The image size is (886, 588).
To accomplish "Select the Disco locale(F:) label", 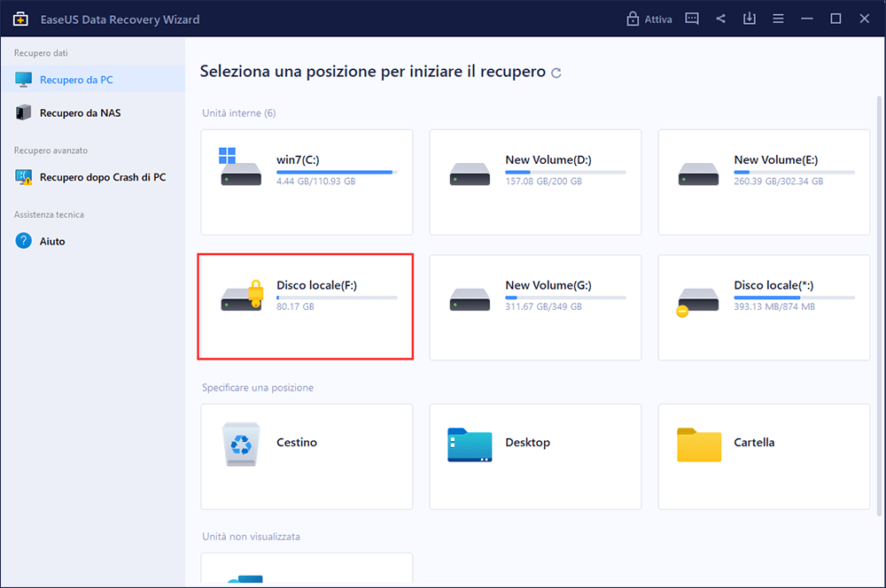I will (316, 285).
